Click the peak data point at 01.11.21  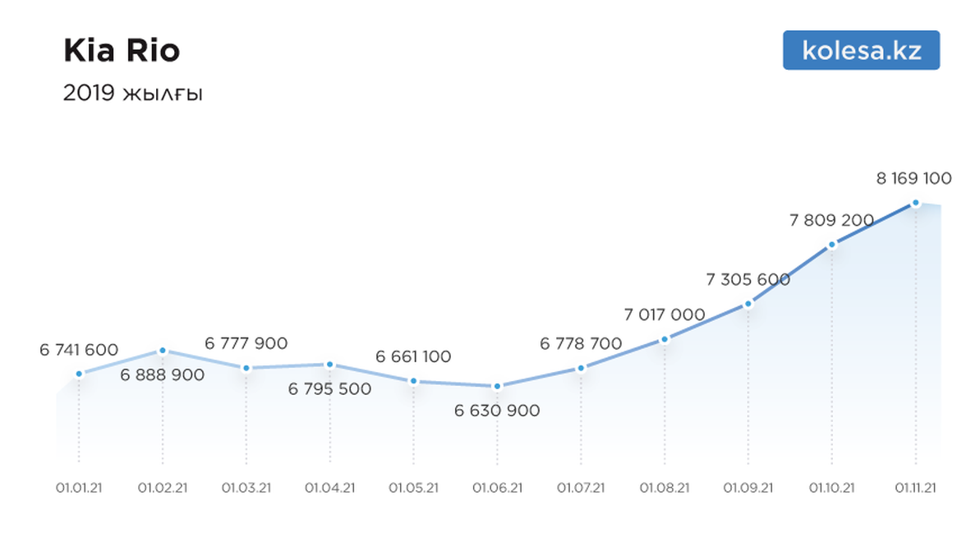click(915, 203)
